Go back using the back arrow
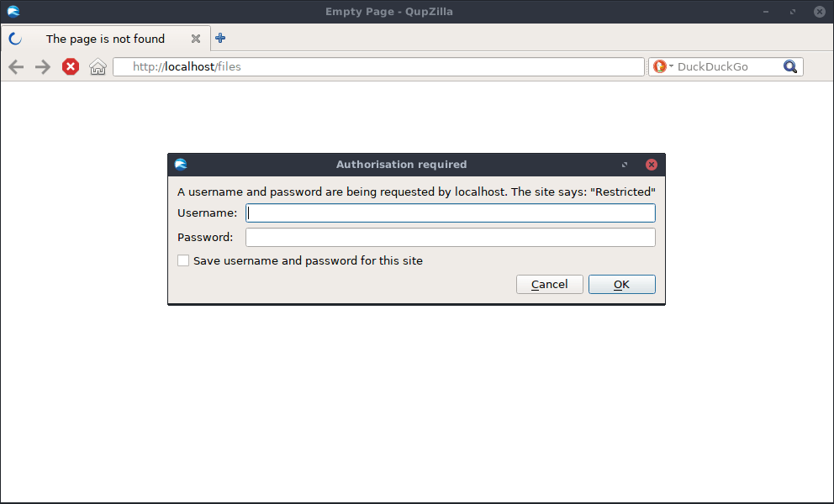The image size is (834, 504). pyautogui.click(x=16, y=66)
